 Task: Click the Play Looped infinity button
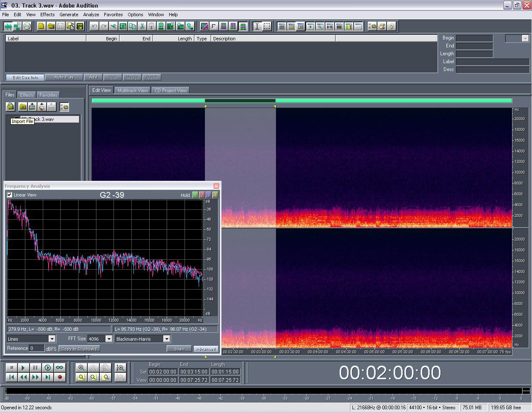tap(59, 368)
